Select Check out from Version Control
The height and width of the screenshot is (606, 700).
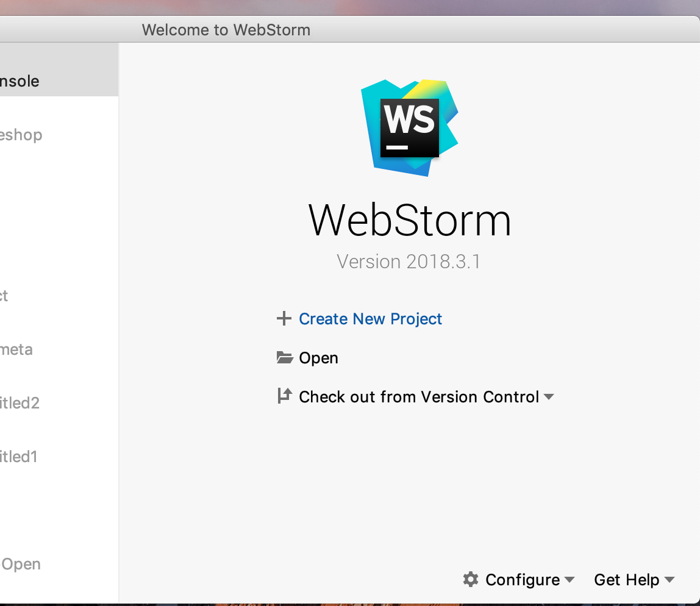coord(419,397)
